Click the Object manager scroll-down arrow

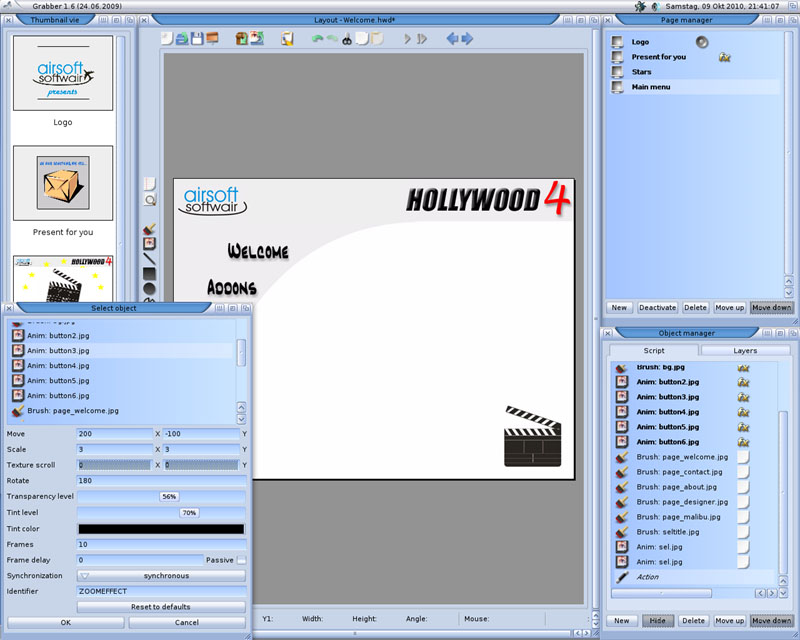click(783, 593)
